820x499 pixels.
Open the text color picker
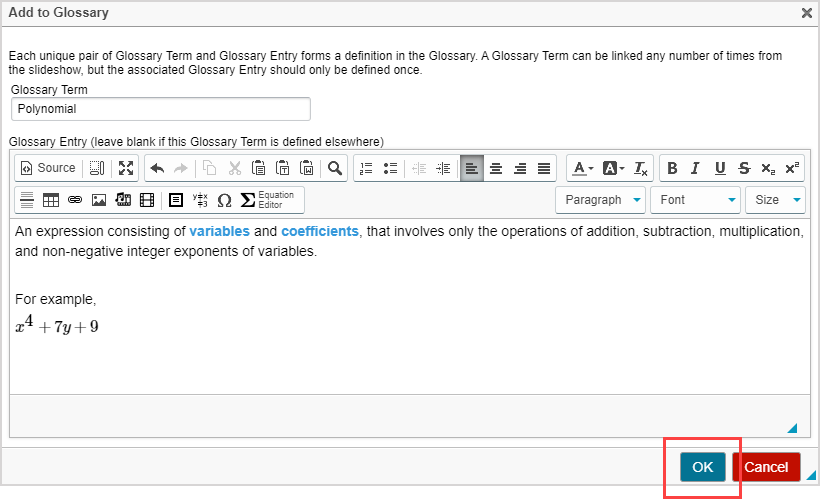click(582, 168)
